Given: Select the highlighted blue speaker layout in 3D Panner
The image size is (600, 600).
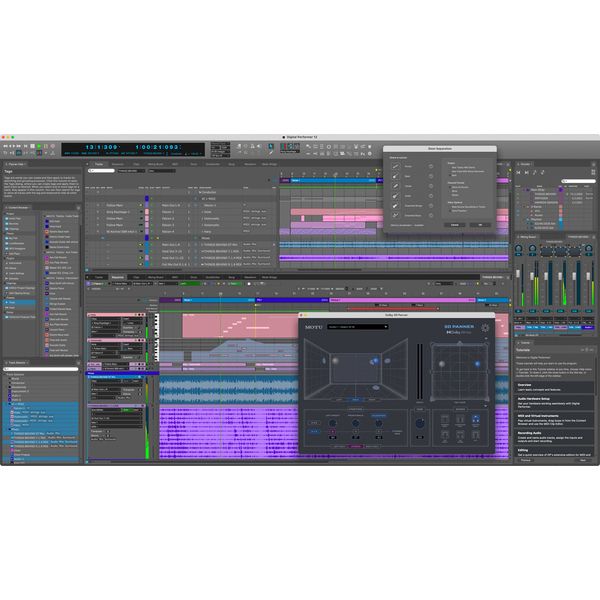Looking at the screenshot, I should point(476,419).
